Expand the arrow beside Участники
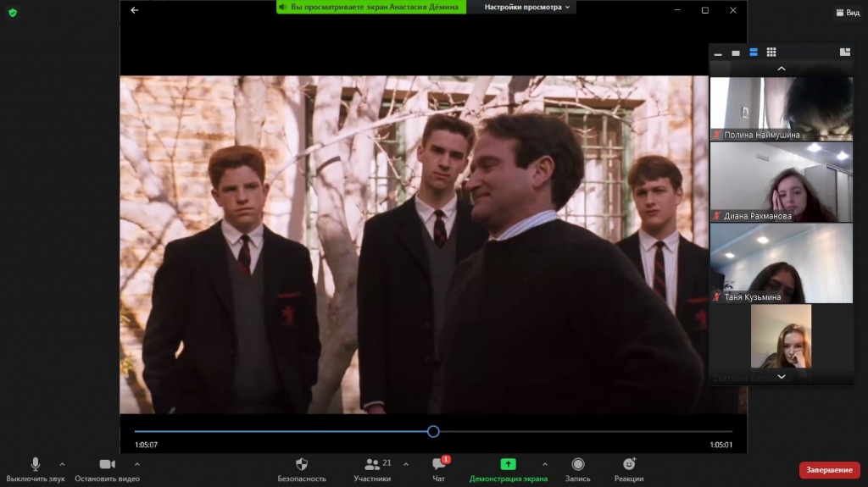868x487 pixels. tap(405, 464)
